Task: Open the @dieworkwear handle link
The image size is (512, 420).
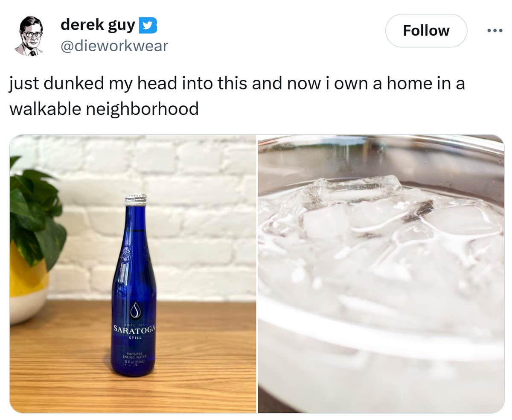Action: [x=114, y=46]
